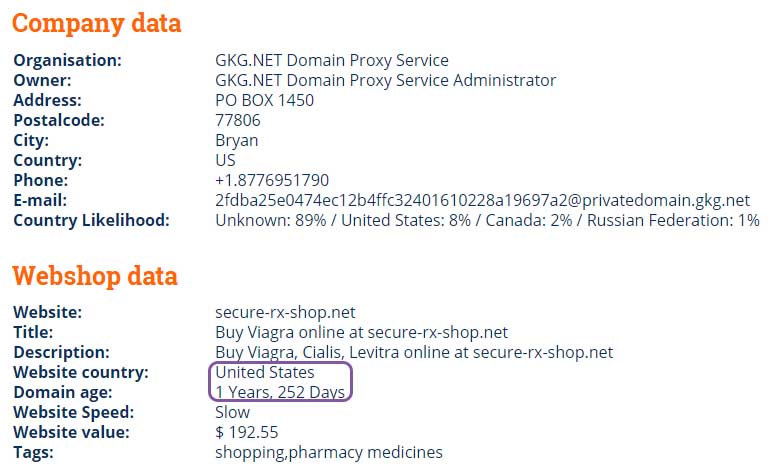This screenshot has width=772, height=471.
Task: Click the Webshop data heading
Action: point(95,276)
